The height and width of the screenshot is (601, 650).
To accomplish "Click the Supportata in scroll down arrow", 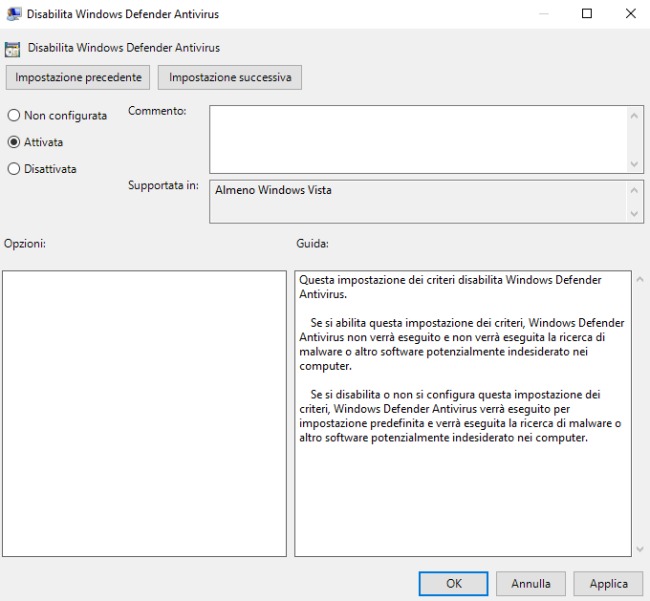I will pyautogui.click(x=634, y=213).
